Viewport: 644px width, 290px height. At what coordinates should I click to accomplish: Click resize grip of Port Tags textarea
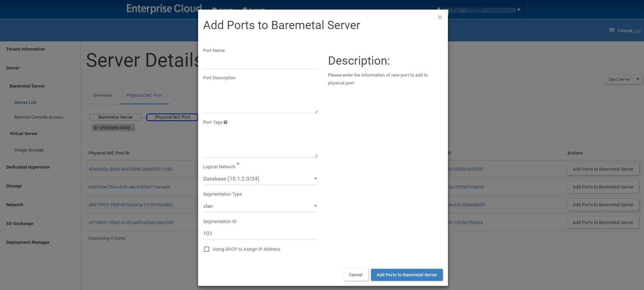316,156
